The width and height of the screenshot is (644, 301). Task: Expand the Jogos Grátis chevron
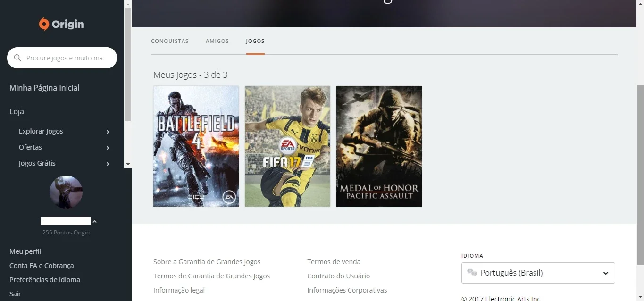108,164
